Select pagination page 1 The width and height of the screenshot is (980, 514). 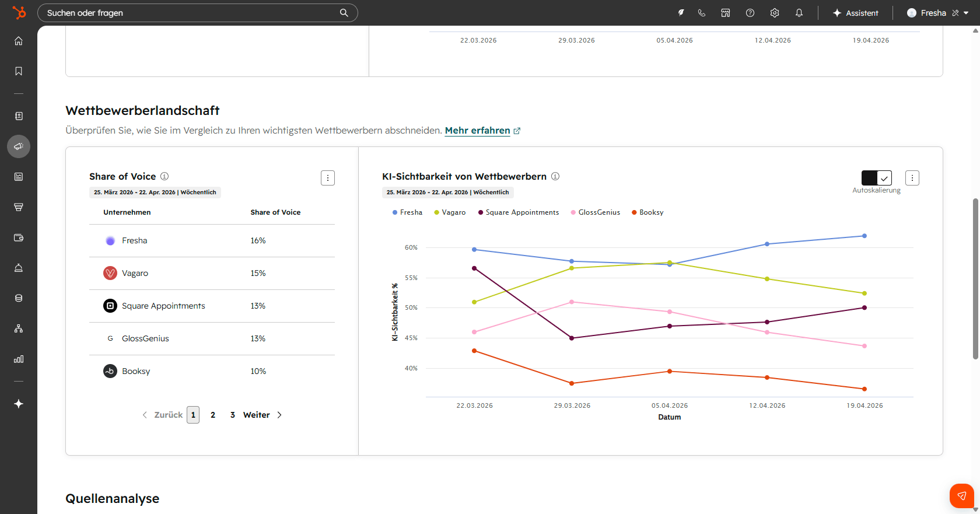193,415
